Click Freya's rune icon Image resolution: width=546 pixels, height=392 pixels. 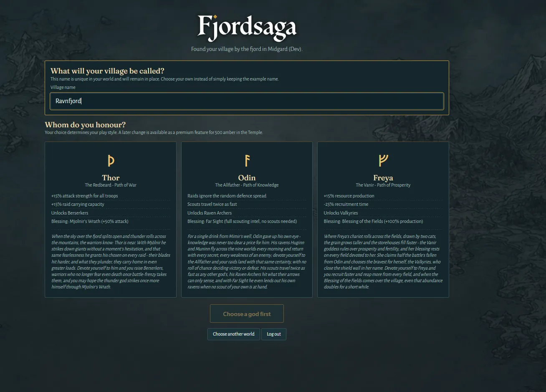[383, 160]
